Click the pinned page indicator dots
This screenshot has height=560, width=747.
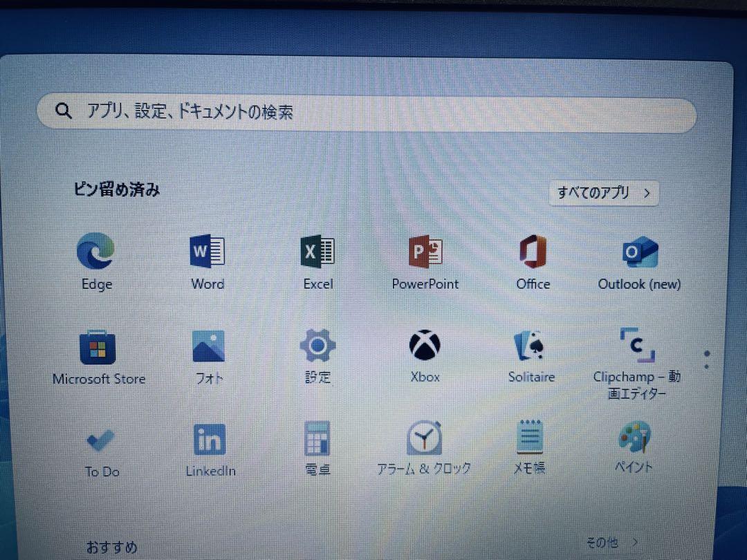[706, 360]
